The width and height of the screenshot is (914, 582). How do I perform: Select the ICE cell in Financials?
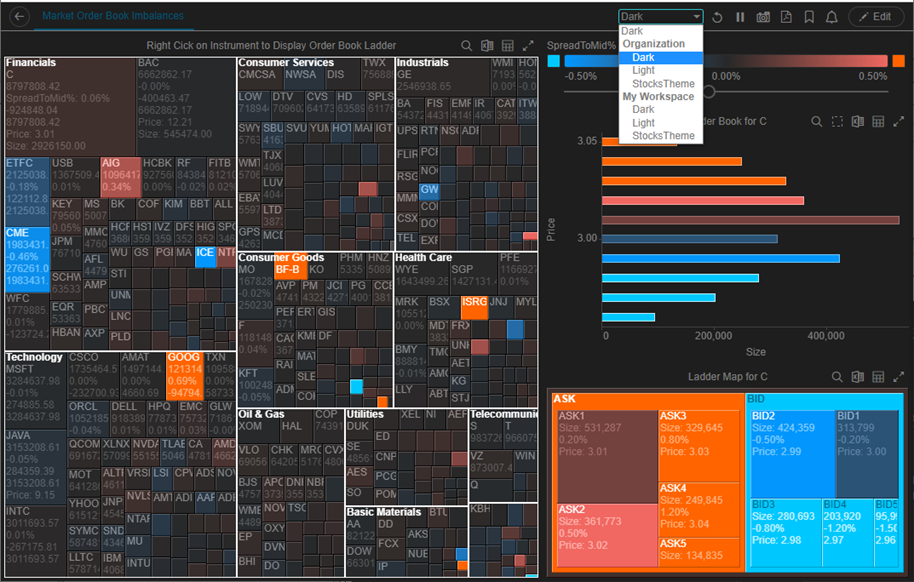tap(205, 257)
